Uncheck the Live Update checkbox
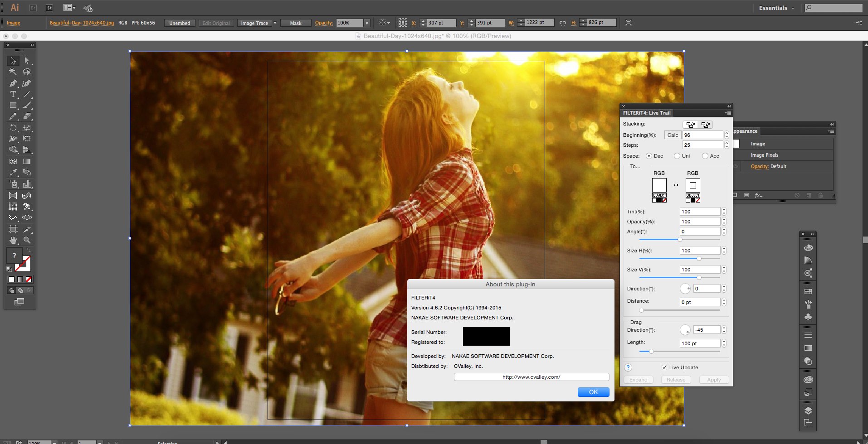Screen dimensions: 868x444 click(664, 367)
